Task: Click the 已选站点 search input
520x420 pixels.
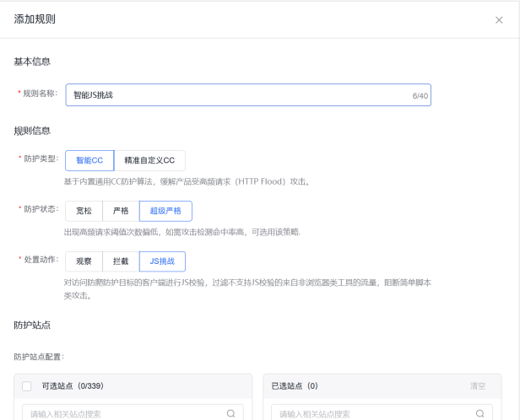Action: (x=382, y=413)
